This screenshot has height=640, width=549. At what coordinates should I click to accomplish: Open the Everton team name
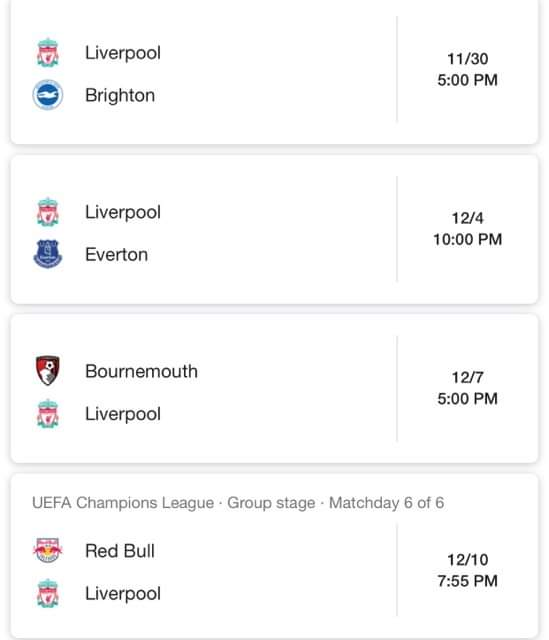(117, 255)
